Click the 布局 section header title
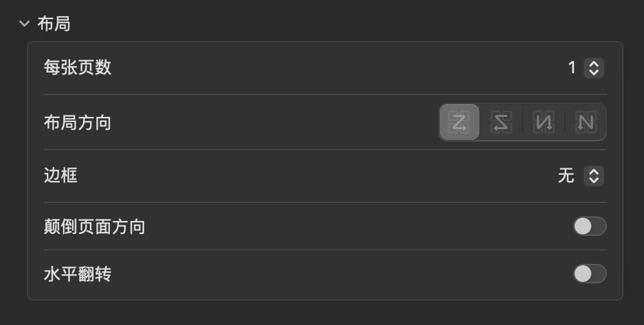The width and height of the screenshot is (644, 325). (54, 24)
